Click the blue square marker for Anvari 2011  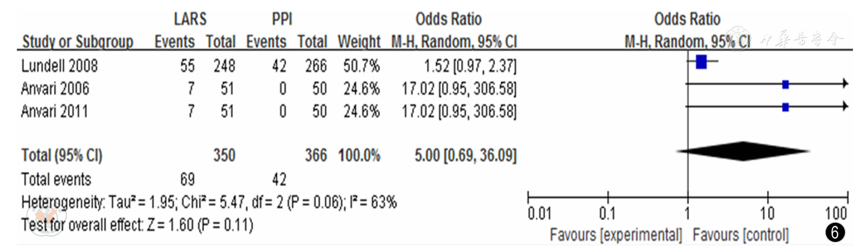point(785,107)
